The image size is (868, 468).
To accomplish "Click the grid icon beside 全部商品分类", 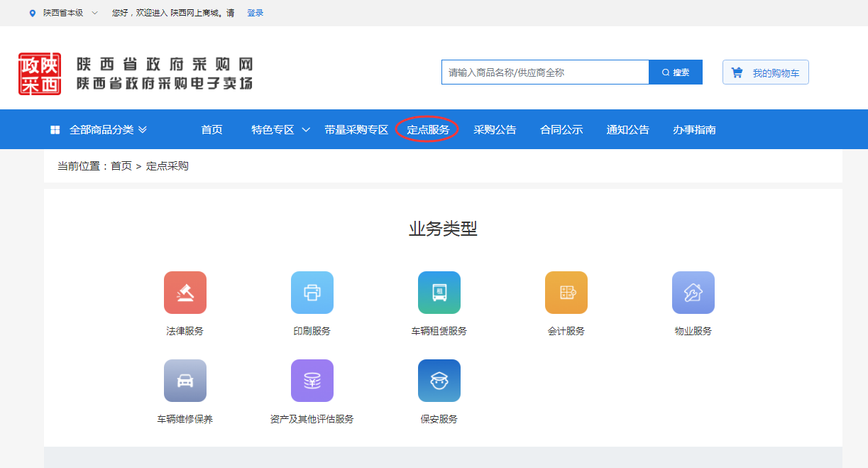I will click(55, 130).
